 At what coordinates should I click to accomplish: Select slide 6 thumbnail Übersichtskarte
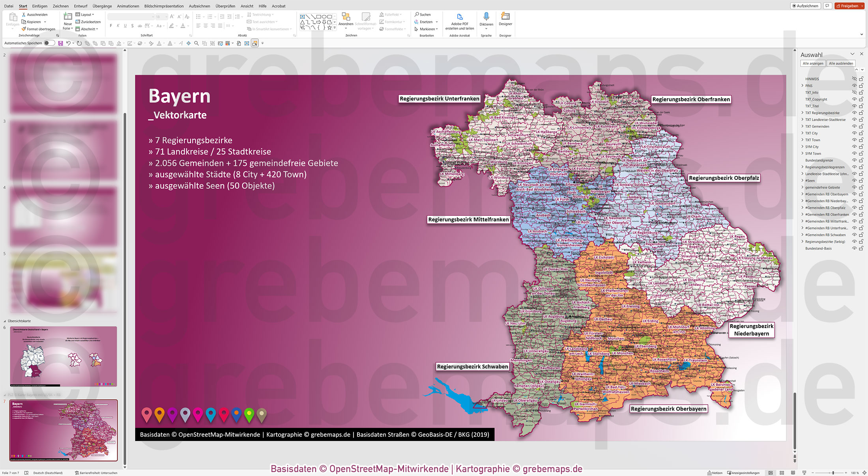click(x=63, y=356)
